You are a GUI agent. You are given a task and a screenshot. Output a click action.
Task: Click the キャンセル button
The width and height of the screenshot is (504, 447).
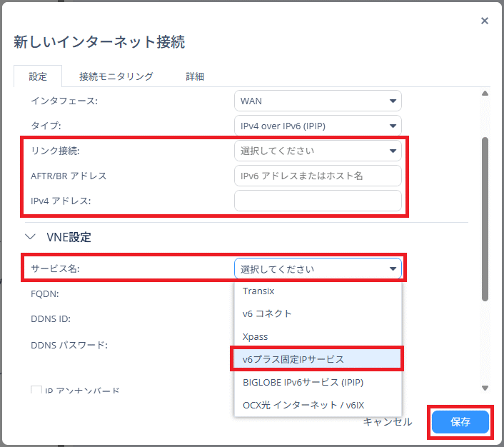(x=388, y=422)
